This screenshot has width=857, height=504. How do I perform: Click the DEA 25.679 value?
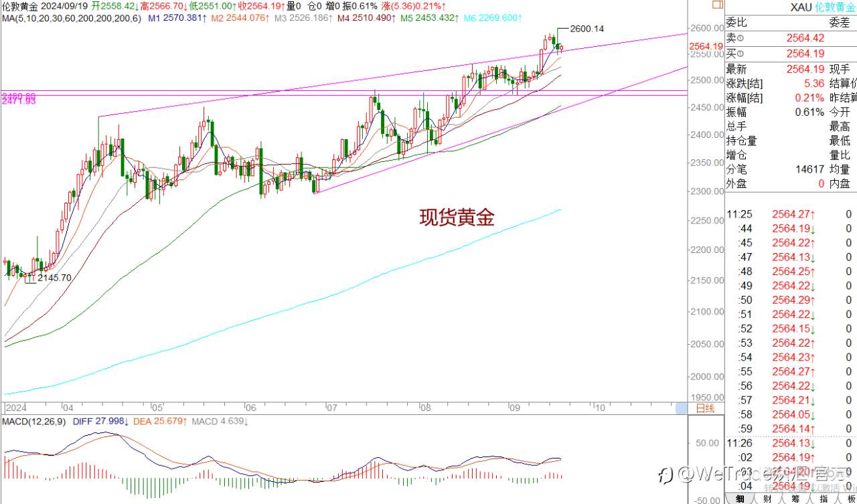click(x=161, y=421)
